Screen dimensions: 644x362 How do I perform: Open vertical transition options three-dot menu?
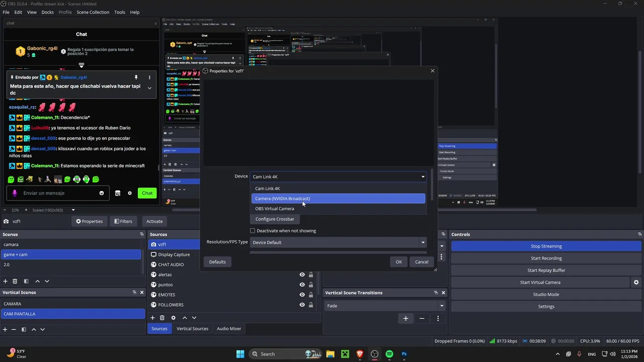click(x=438, y=318)
